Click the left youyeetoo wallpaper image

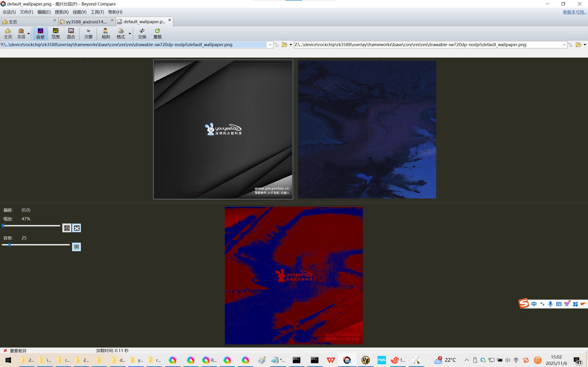223,129
